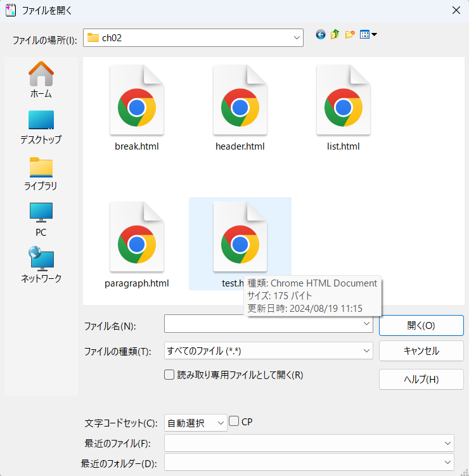Open the view menu icon
Screen dimensions: 469x476
[x=368, y=35]
